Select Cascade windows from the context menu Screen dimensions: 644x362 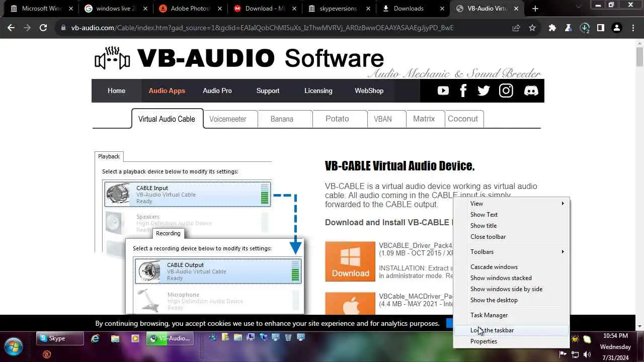pyautogui.click(x=512, y=267)
